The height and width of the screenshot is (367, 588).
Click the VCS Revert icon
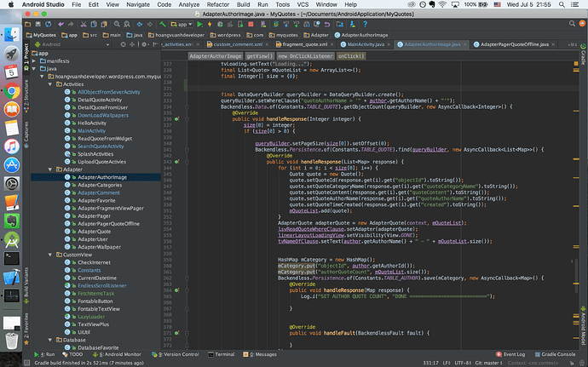click(x=327, y=25)
